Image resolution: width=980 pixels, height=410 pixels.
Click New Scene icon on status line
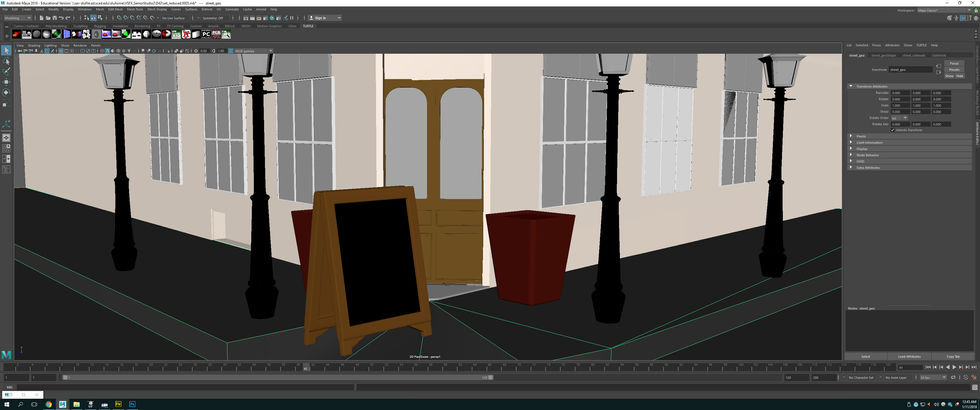point(41,18)
